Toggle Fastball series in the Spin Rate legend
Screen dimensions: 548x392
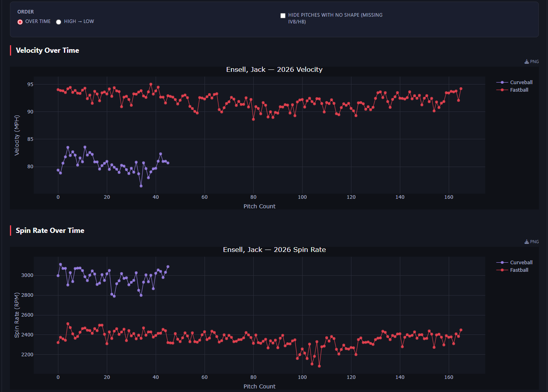click(x=513, y=270)
